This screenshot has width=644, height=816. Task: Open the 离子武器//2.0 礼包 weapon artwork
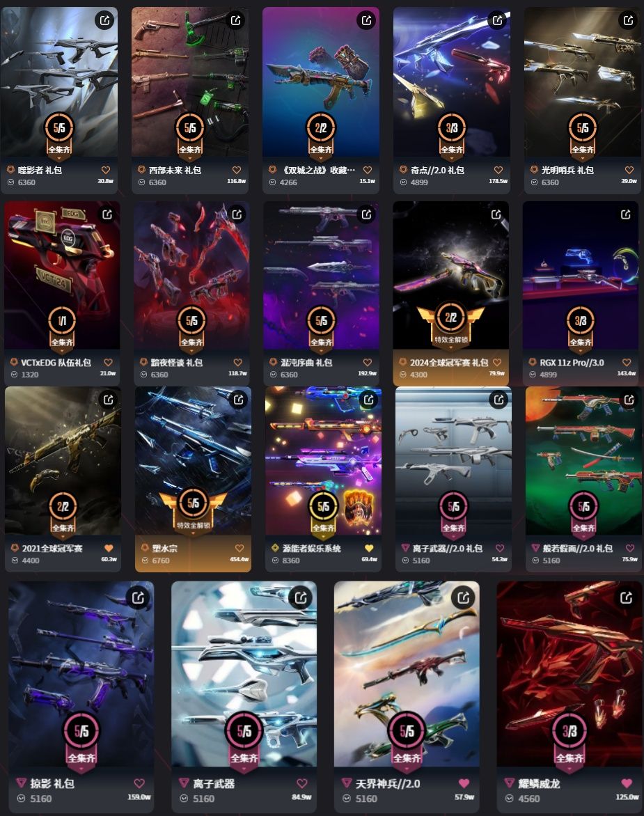(453, 461)
